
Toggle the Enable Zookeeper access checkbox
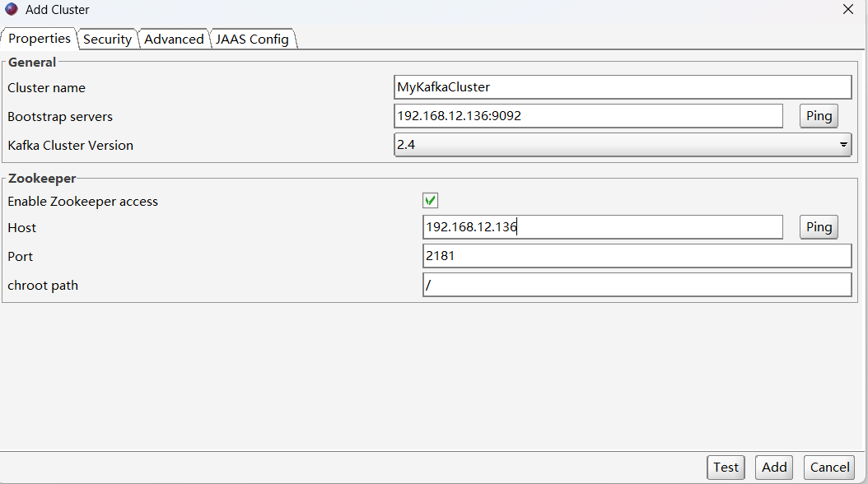(430, 200)
